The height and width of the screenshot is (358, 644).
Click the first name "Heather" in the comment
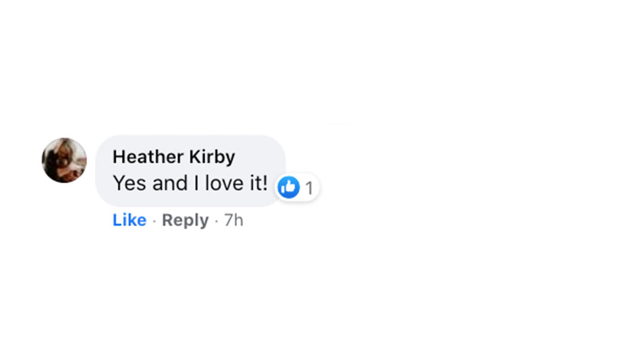(148, 157)
